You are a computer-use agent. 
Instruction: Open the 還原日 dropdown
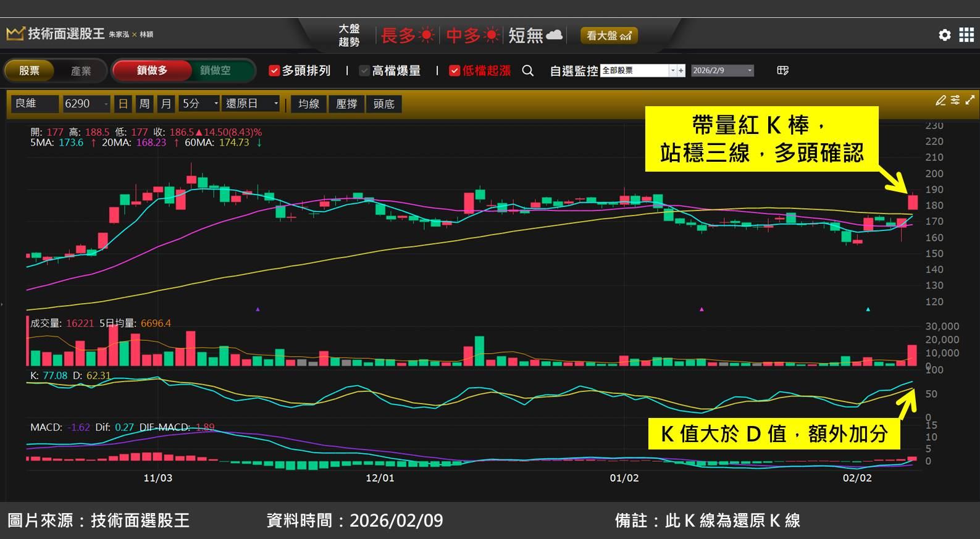(x=251, y=104)
